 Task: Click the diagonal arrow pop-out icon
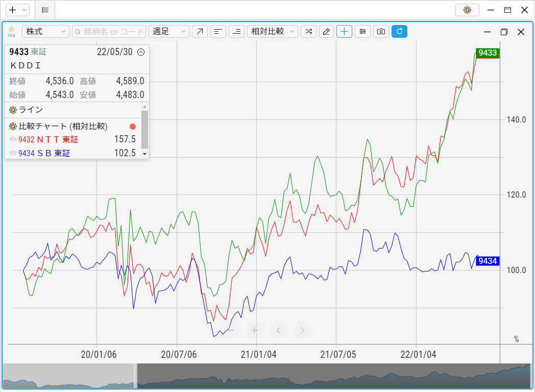tap(200, 31)
